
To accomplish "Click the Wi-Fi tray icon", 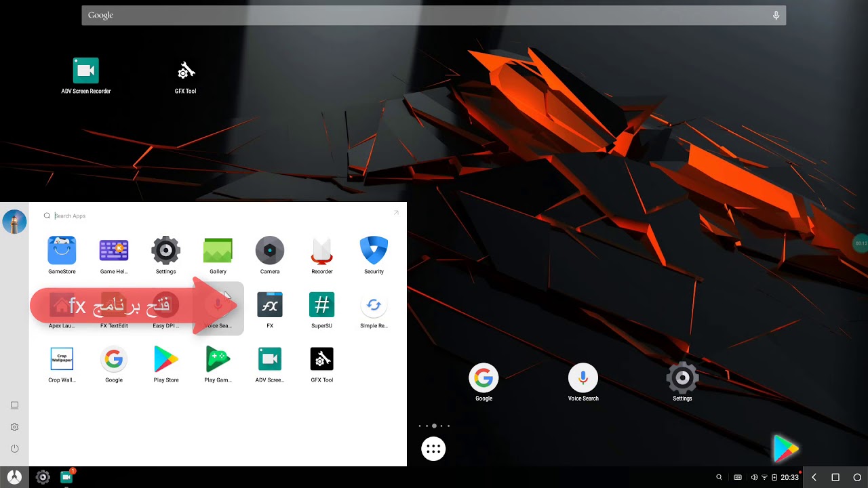I will pyautogui.click(x=764, y=477).
